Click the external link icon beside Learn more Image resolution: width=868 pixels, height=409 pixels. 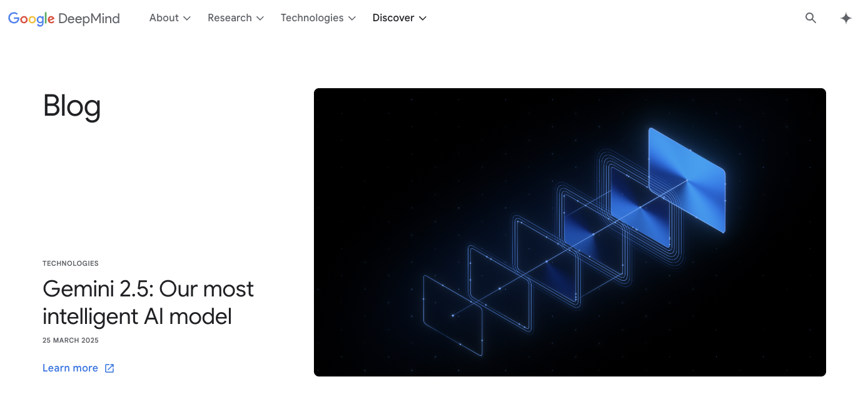[109, 368]
